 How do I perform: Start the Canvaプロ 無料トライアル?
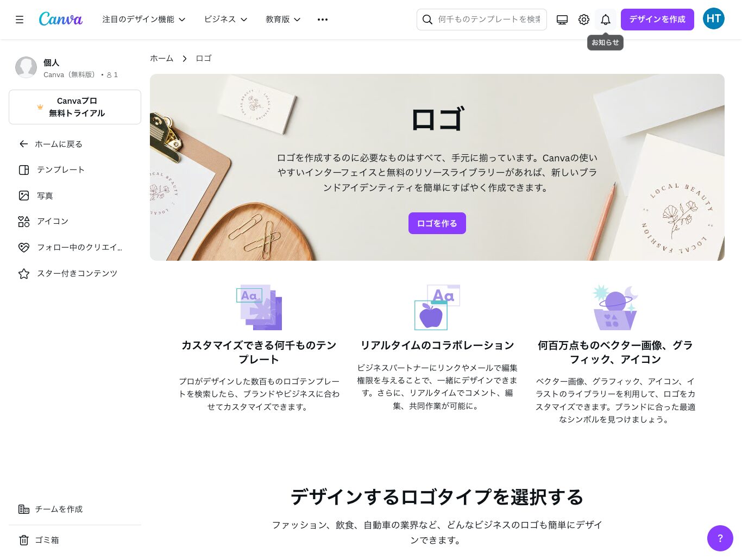[75, 107]
